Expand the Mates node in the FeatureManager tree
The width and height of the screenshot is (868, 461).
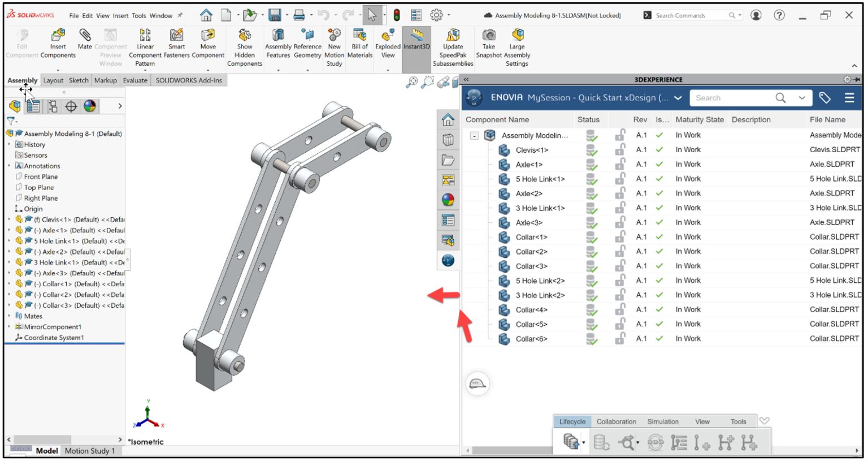(x=9, y=316)
